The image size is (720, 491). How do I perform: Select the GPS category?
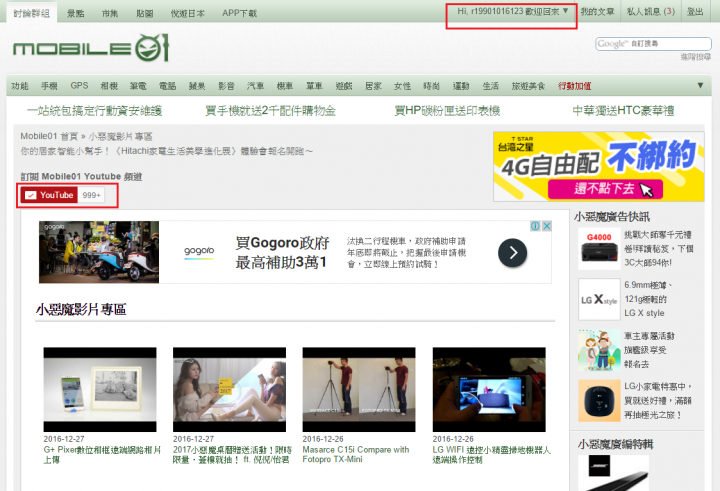[79, 85]
